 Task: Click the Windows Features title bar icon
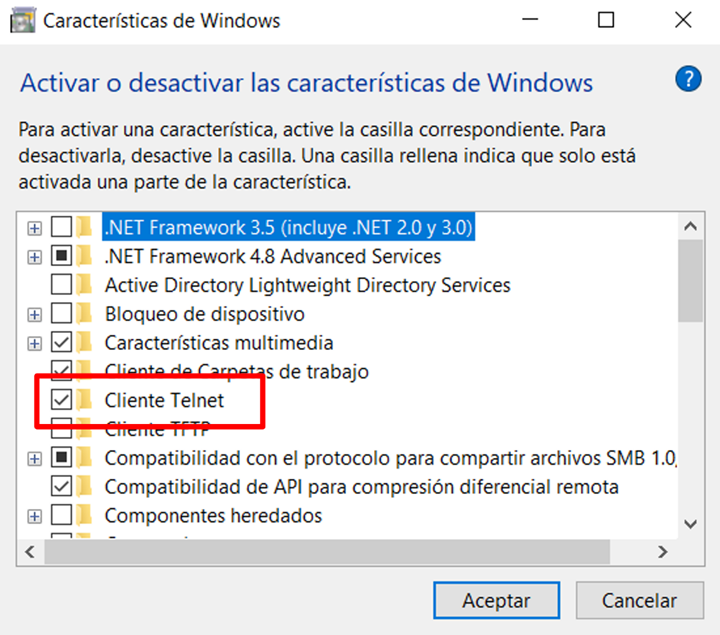pyautogui.click(x=22, y=20)
